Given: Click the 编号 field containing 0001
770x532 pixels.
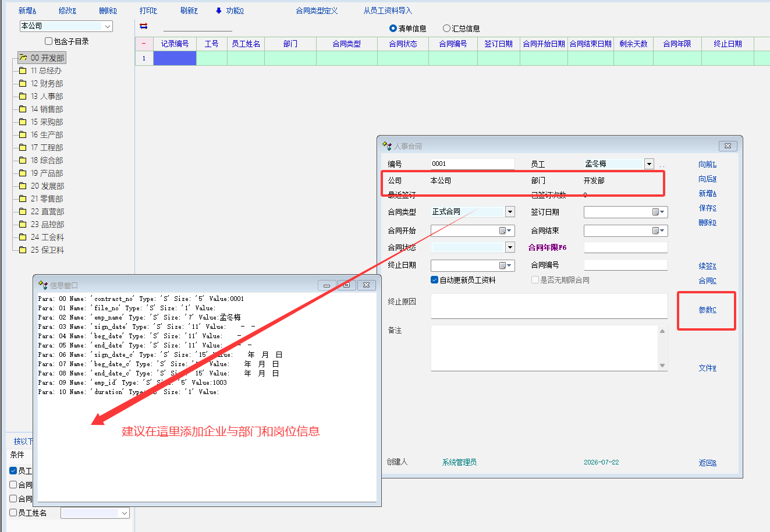Looking at the screenshot, I should (x=473, y=164).
